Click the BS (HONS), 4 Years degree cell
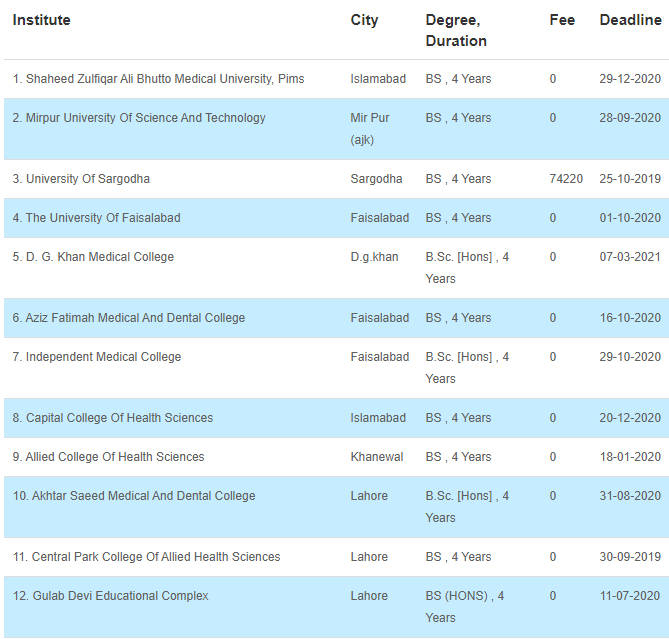 click(x=465, y=607)
